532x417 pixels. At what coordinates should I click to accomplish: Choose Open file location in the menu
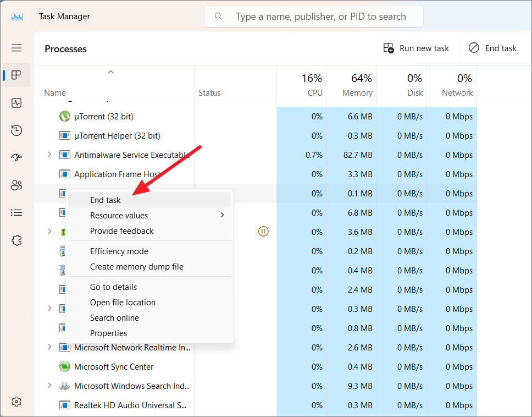[122, 303]
